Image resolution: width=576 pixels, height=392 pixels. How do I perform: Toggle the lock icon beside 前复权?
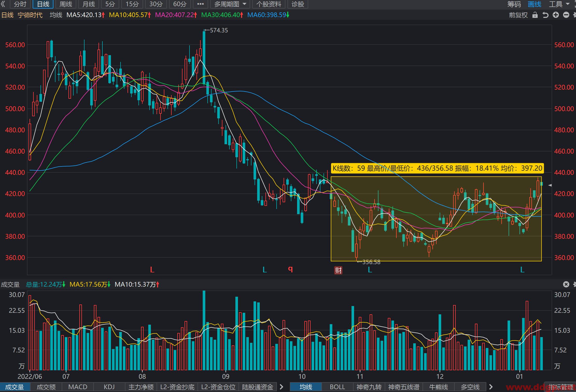point(535,15)
